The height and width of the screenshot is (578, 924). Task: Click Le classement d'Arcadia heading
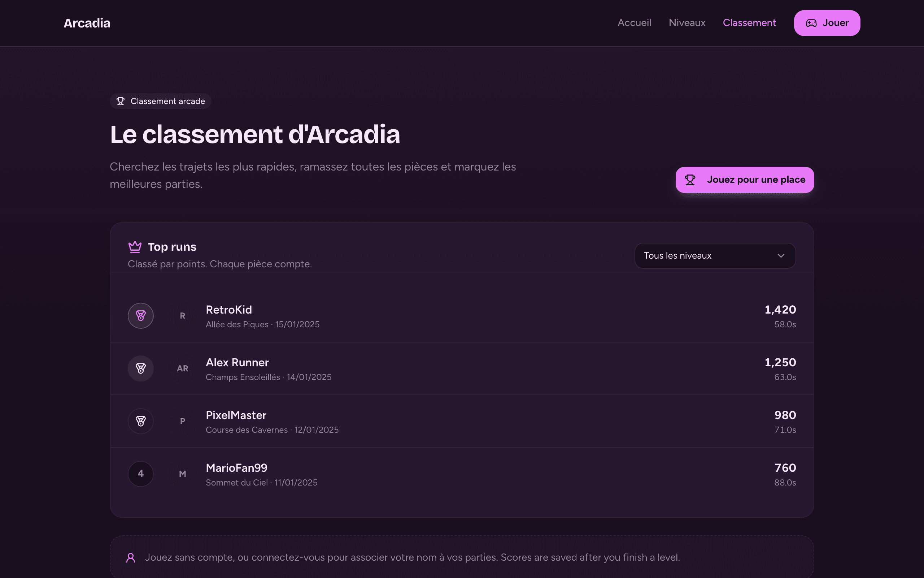tap(255, 134)
